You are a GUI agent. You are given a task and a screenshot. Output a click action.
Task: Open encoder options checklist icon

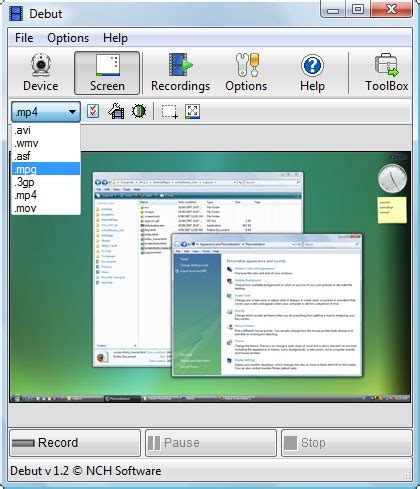tap(93, 111)
